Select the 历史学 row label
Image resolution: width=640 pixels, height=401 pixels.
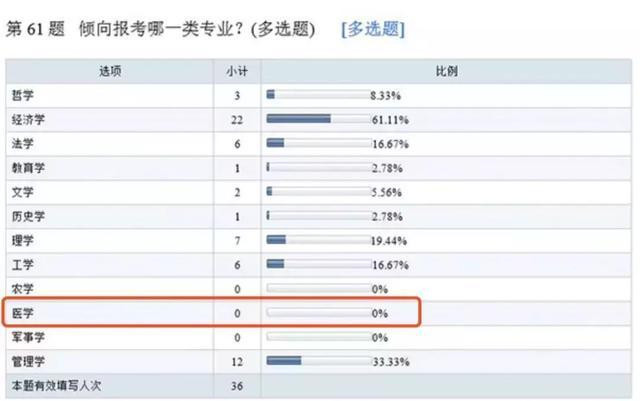click(28, 216)
